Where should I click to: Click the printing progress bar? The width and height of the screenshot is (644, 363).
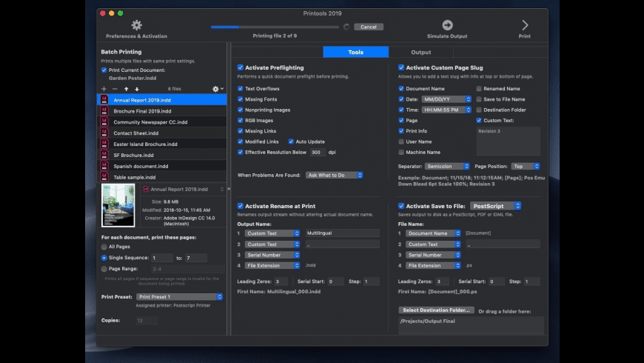274,27
